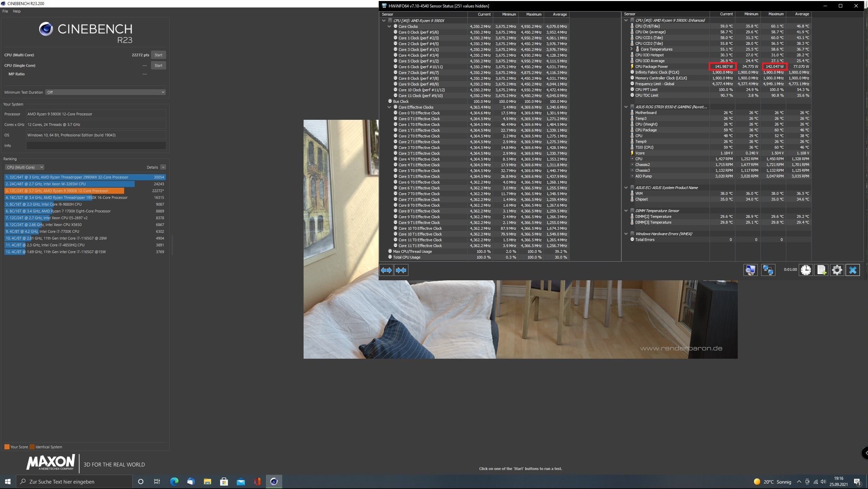The height and width of the screenshot is (489, 868).
Task: Click the rendered room image
Action: 520,319
